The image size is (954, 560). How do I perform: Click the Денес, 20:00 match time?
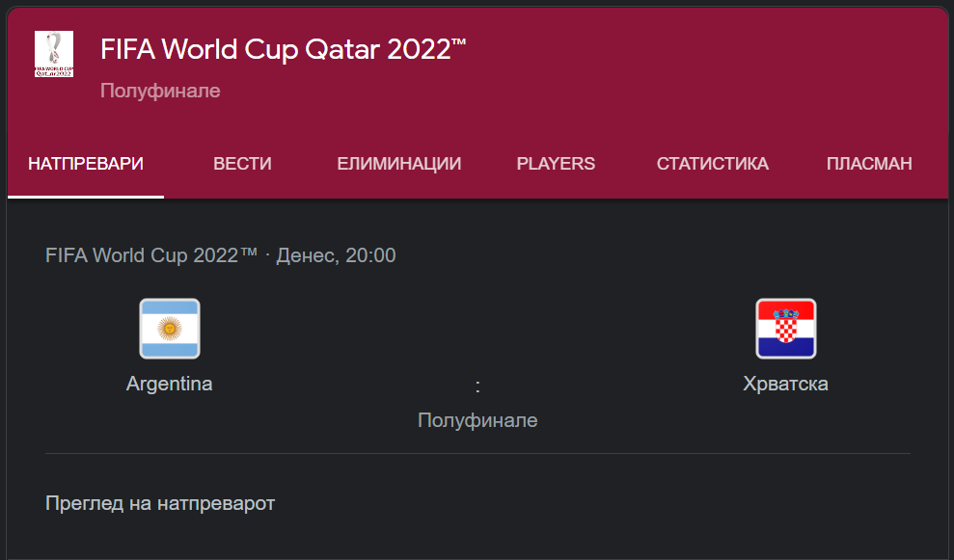[336, 255]
